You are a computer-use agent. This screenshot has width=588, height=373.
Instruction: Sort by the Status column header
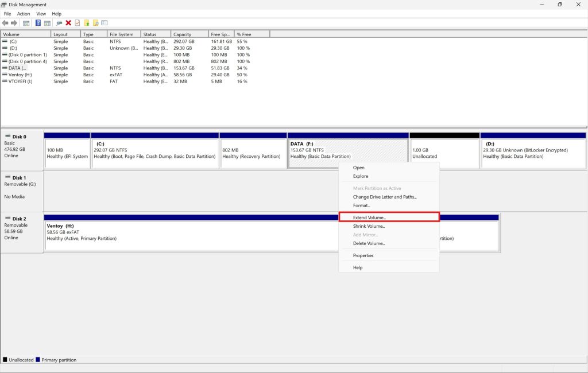click(x=156, y=34)
